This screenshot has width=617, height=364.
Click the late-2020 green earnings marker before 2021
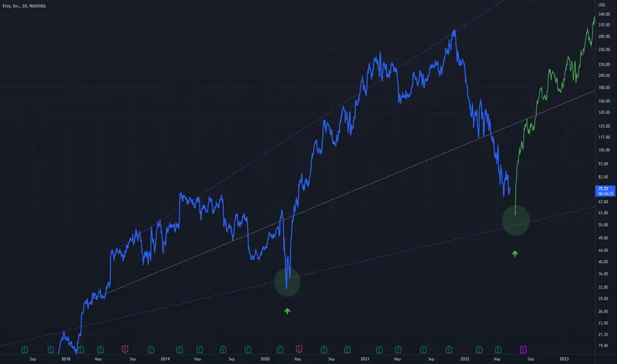click(347, 349)
